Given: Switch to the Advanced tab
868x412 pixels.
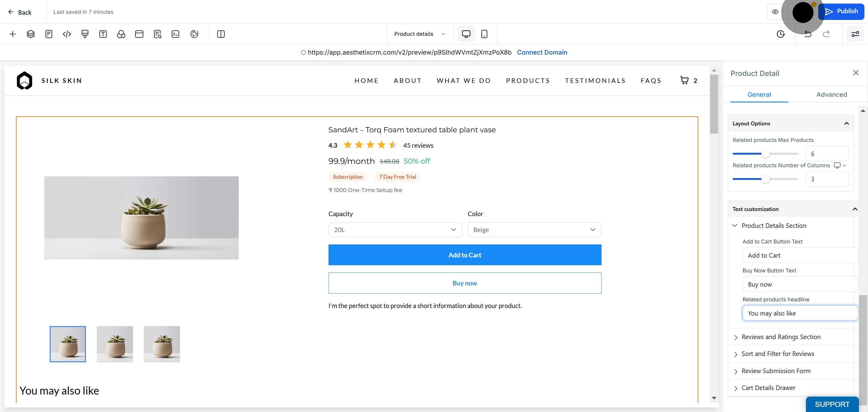Looking at the screenshot, I should point(831,95).
